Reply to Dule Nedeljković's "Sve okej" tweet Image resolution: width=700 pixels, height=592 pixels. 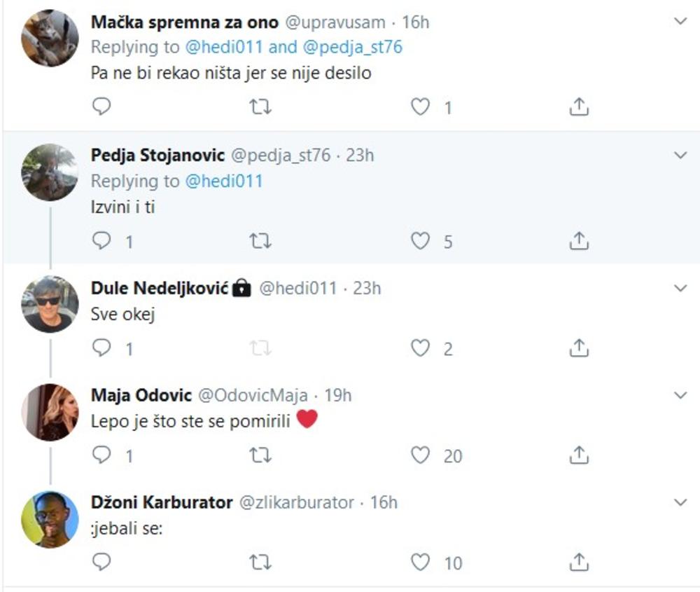102,348
